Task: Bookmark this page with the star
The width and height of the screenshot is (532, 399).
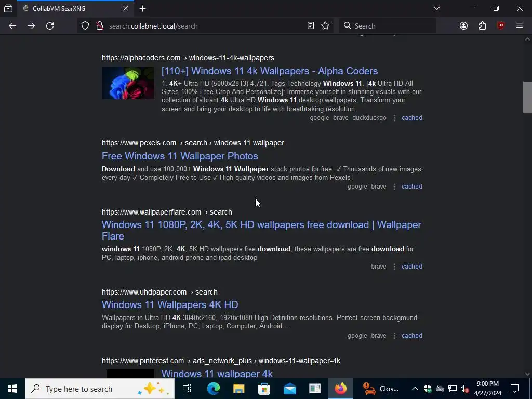Action: pyautogui.click(x=325, y=26)
